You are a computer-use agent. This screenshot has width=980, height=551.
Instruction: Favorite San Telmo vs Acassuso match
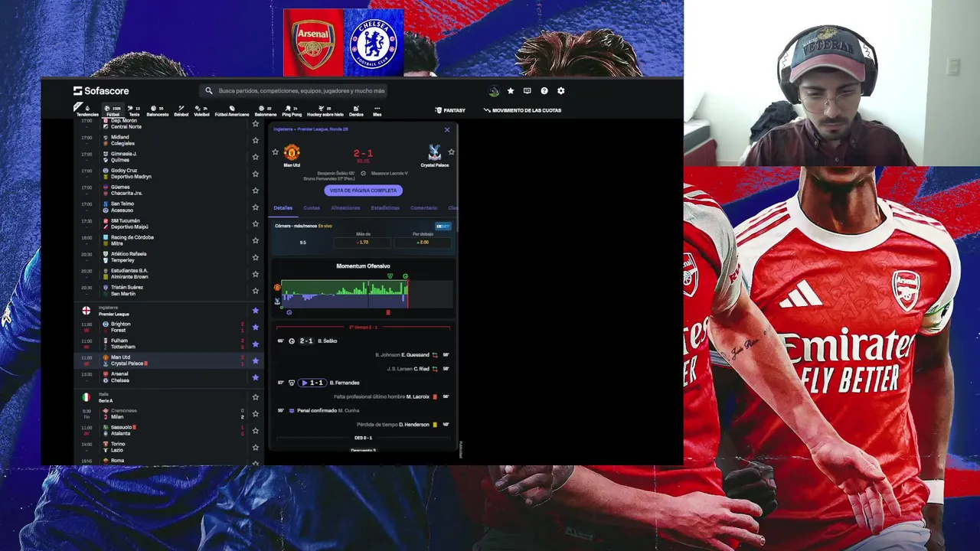point(256,207)
